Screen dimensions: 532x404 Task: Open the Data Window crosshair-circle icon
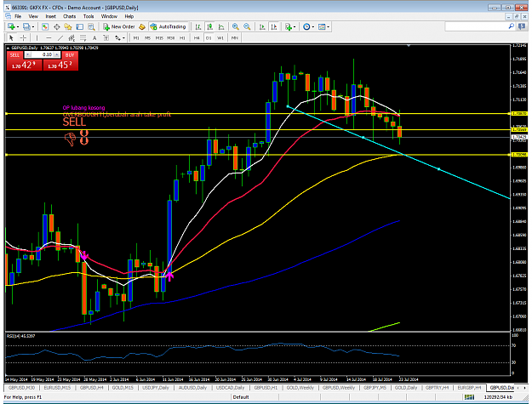[x=57, y=26]
